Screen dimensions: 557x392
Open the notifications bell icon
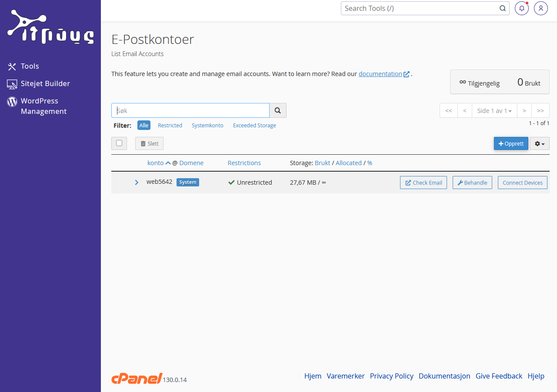coord(521,8)
